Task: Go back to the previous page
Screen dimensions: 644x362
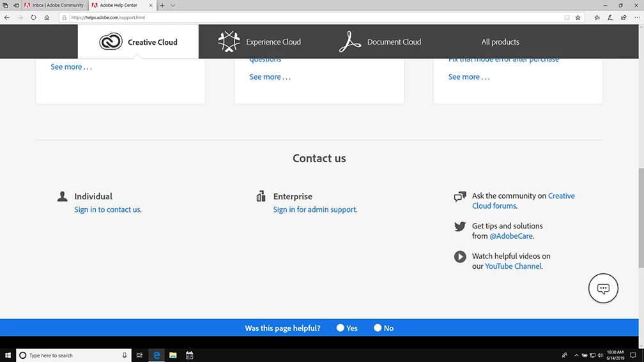Action: click(7, 18)
